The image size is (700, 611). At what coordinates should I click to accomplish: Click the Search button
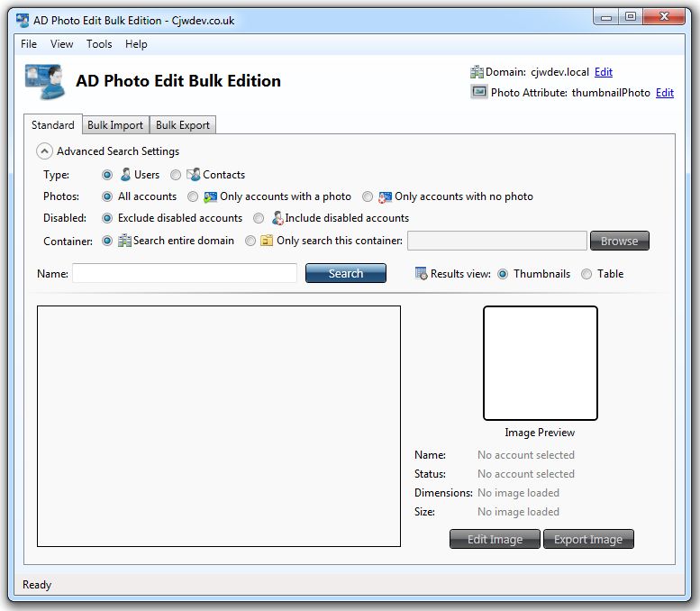(x=346, y=273)
